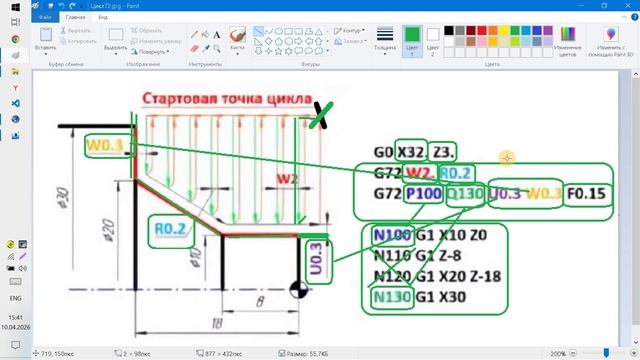The image size is (640, 360).
Task: Pick the Cloud callout shape
Action: coord(318,51)
